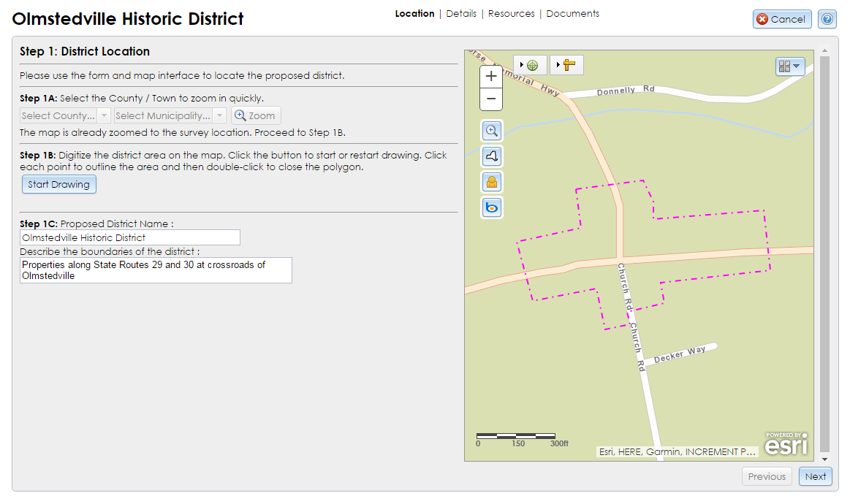Viewport: 850px width, 504px height.
Task: Go to the Documents tab
Action: point(572,13)
